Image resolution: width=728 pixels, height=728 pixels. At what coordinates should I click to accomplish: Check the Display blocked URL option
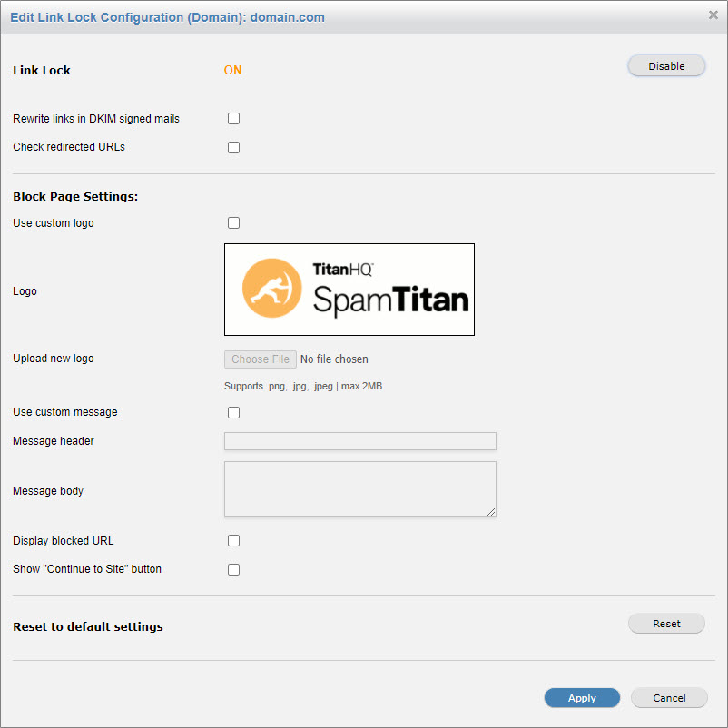(x=233, y=540)
